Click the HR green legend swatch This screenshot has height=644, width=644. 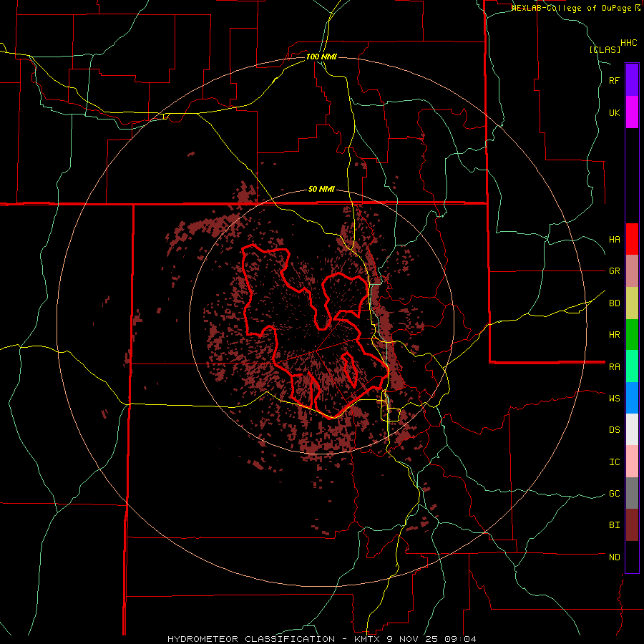[632, 335]
